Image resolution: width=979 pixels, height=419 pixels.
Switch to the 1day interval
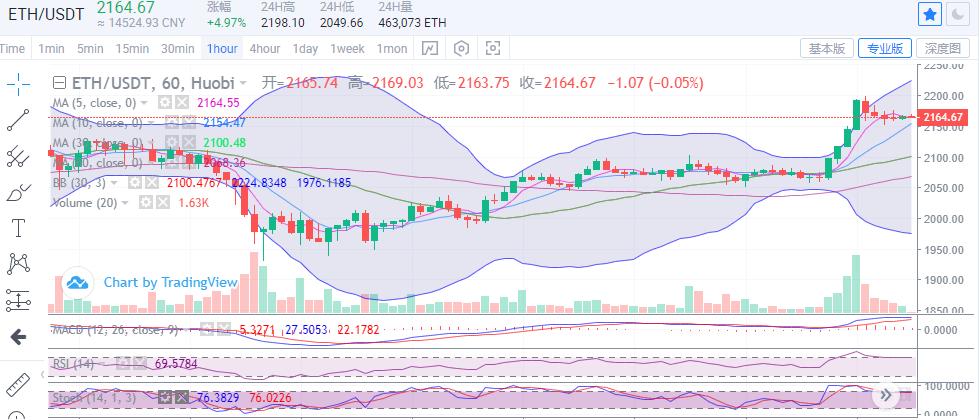pos(305,49)
